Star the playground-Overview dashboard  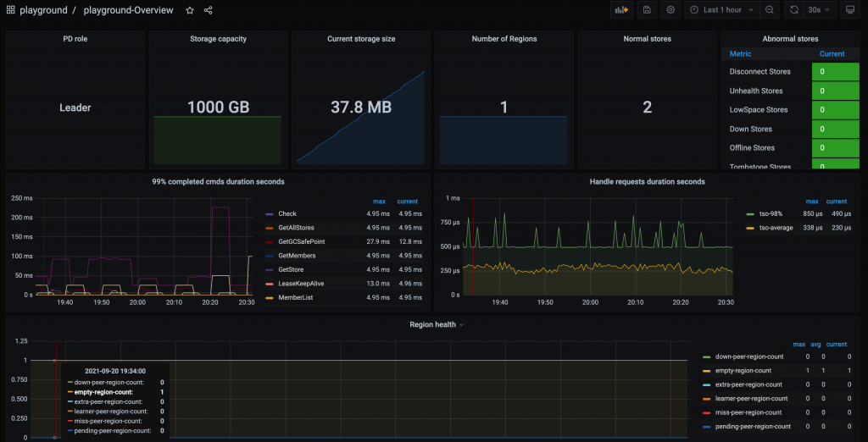pos(190,10)
